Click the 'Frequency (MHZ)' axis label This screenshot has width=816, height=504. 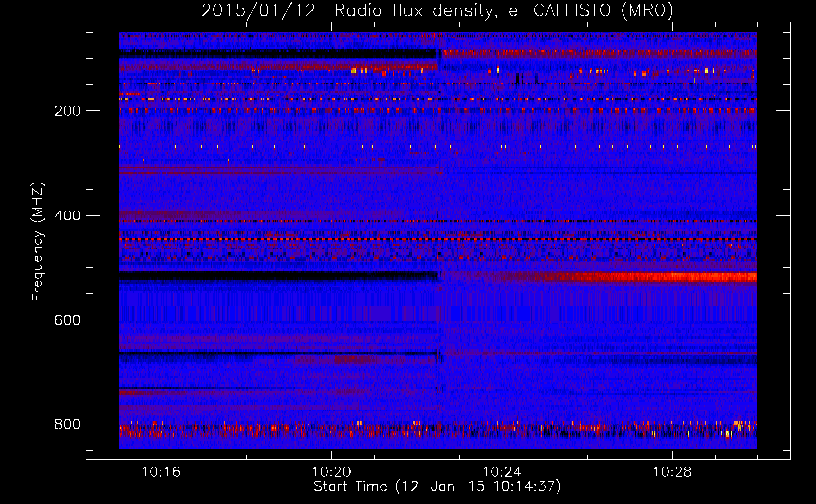point(38,241)
